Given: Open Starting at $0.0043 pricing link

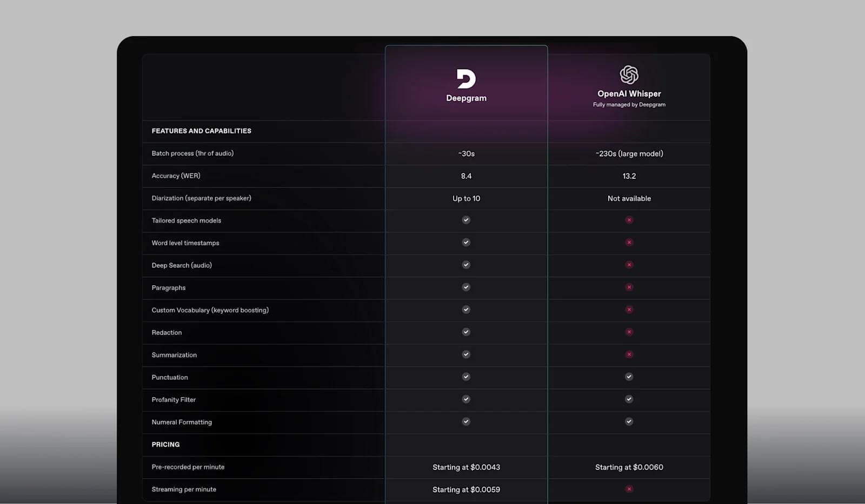Looking at the screenshot, I should coord(466,467).
